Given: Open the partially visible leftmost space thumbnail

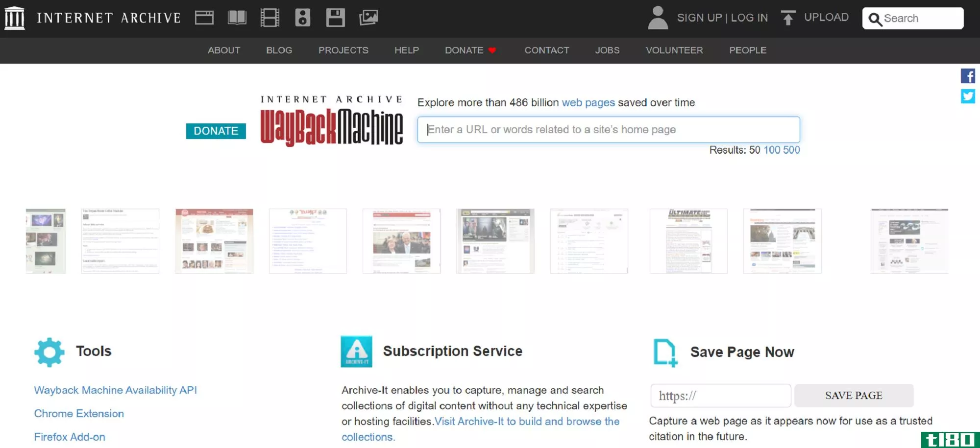Looking at the screenshot, I should (x=46, y=241).
